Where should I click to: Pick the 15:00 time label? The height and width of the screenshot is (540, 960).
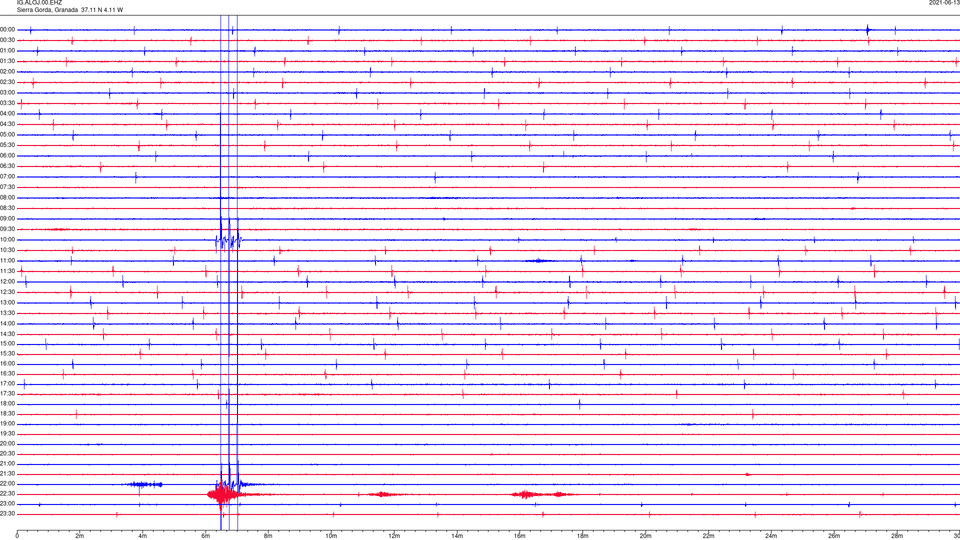(x=8, y=344)
